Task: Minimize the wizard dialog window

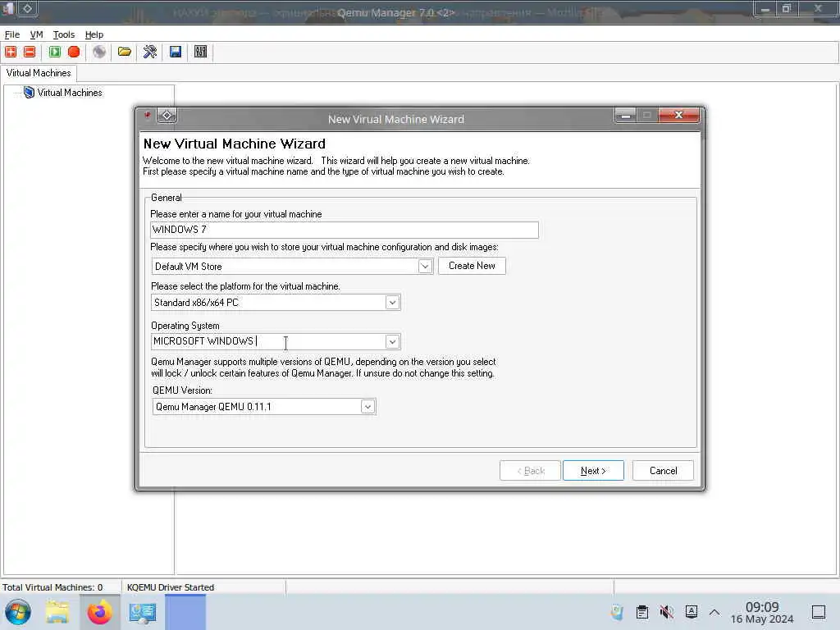Action: click(x=625, y=115)
